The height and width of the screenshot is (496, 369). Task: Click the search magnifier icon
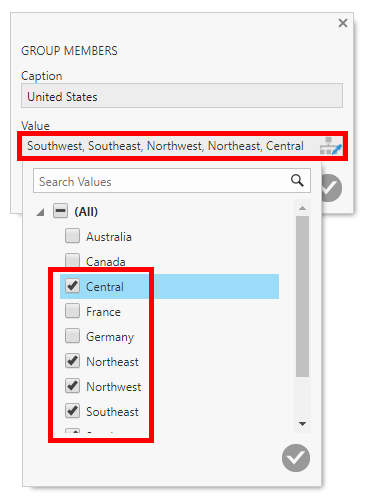[297, 180]
